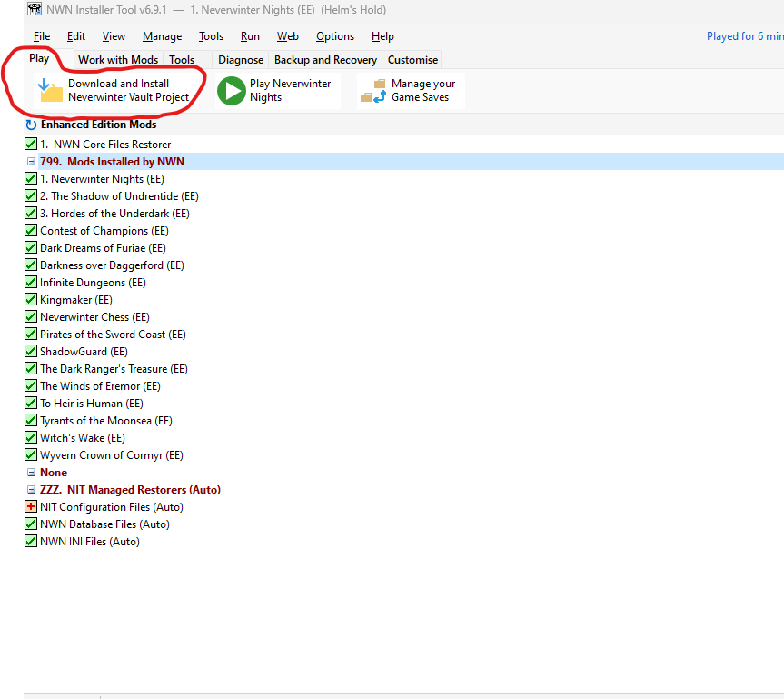Screen dimensions: 784x699
Task: Click the green Play Neverwinter Nights icon
Action: 231,91
